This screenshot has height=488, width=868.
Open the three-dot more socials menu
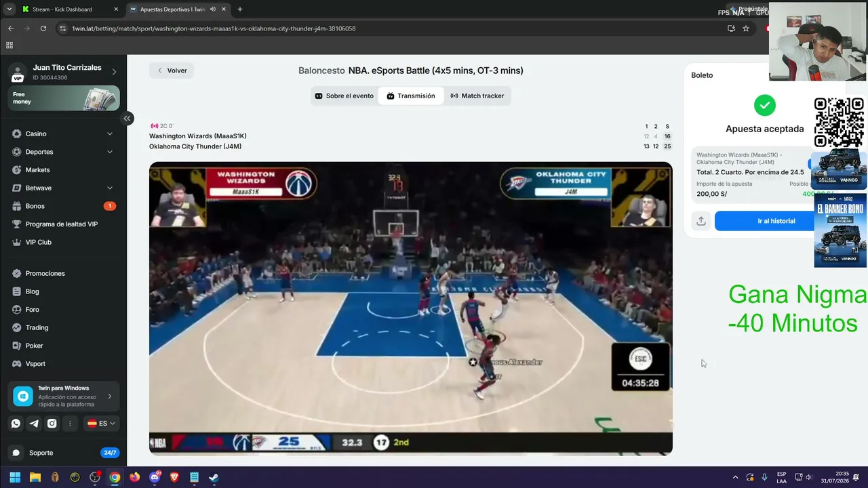[x=70, y=424]
